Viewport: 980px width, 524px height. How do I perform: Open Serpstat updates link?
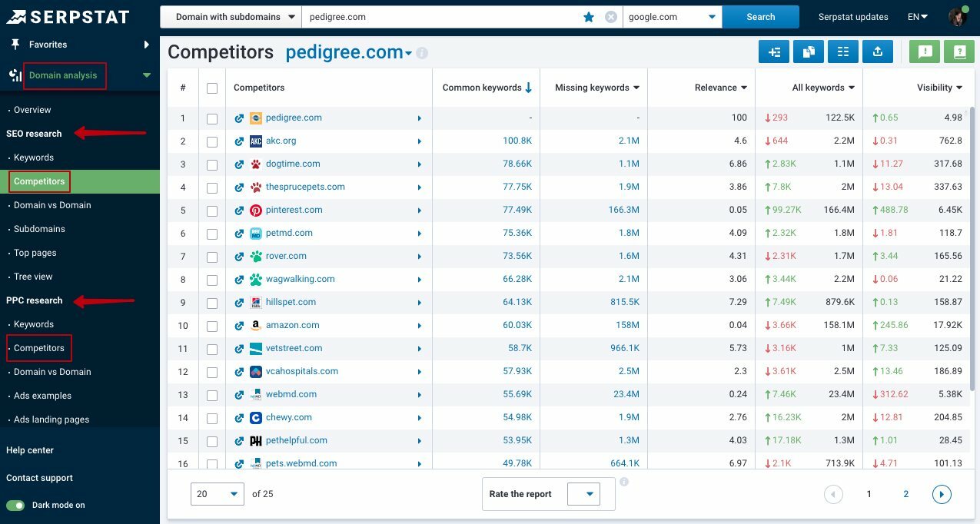tap(853, 17)
